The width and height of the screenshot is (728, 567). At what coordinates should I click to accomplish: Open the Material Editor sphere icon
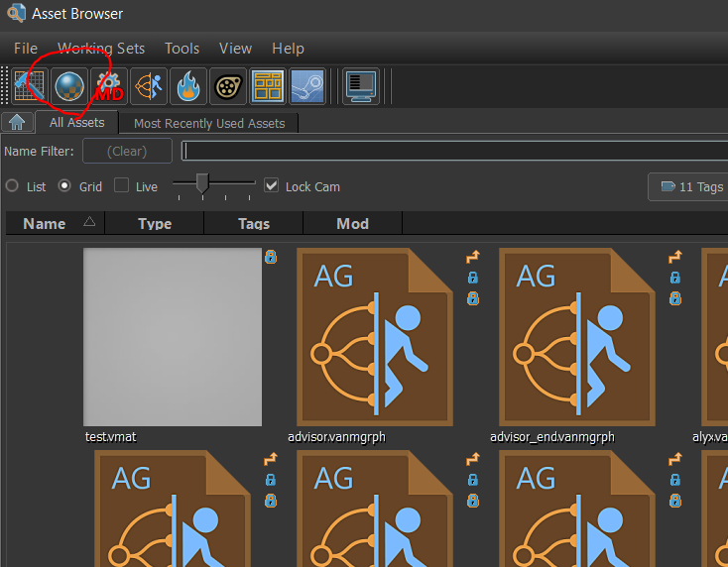coord(69,86)
